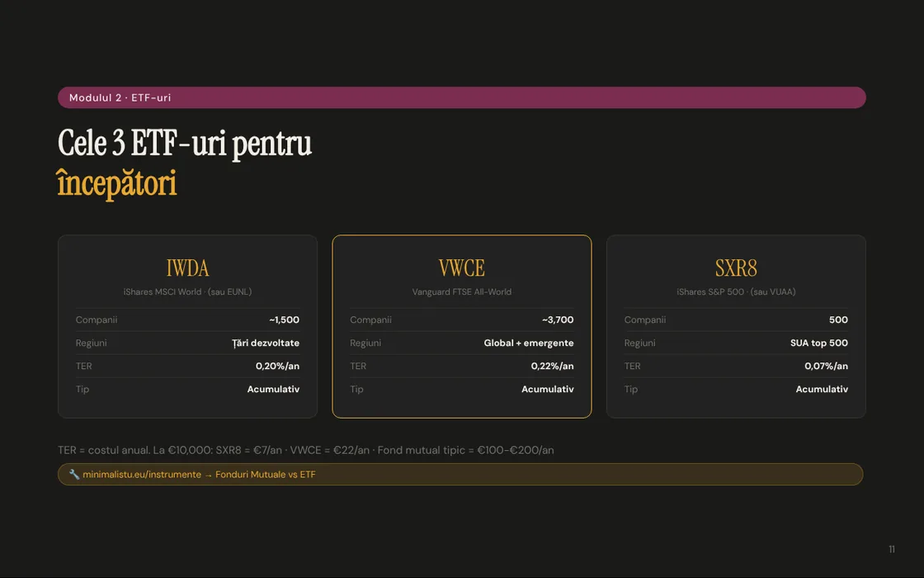Click the iShares S&P 500 subtitle
Viewport: 924px width, 578px height.
736,291
